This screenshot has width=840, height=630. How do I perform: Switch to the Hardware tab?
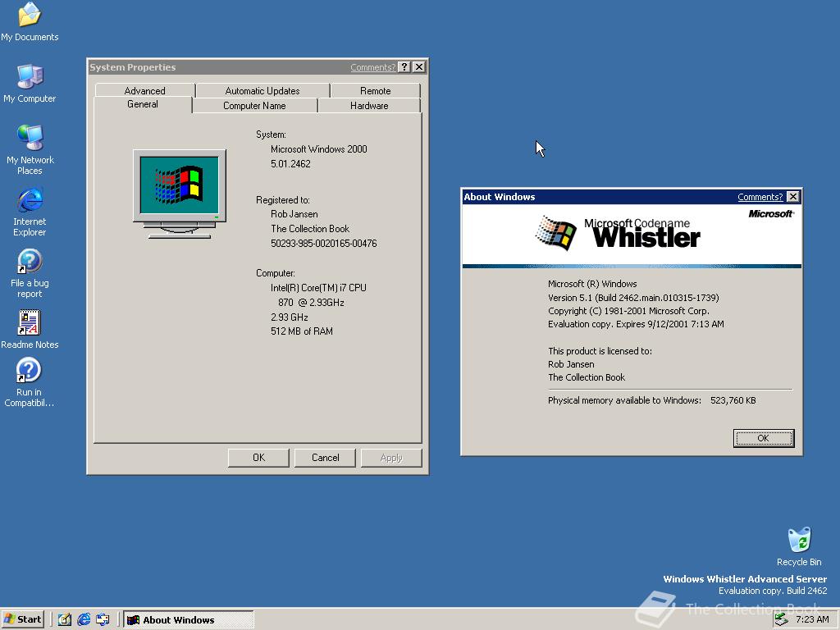369,106
